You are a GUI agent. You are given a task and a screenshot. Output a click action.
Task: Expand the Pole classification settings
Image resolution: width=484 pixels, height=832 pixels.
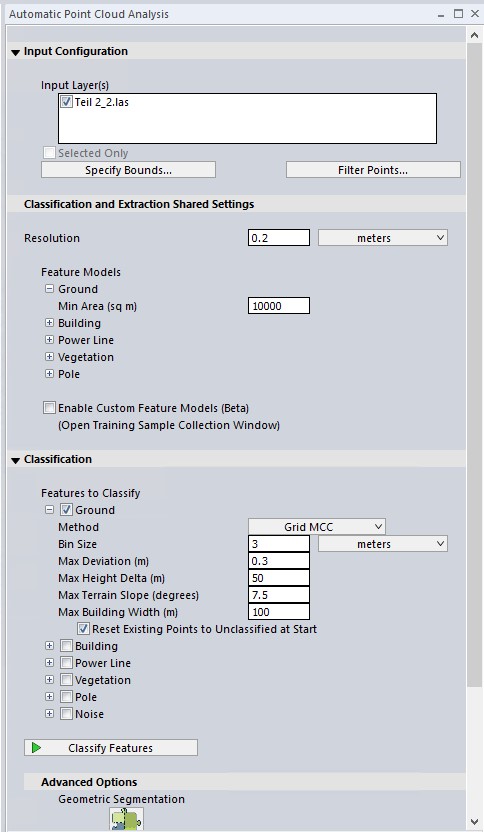pos(49,697)
